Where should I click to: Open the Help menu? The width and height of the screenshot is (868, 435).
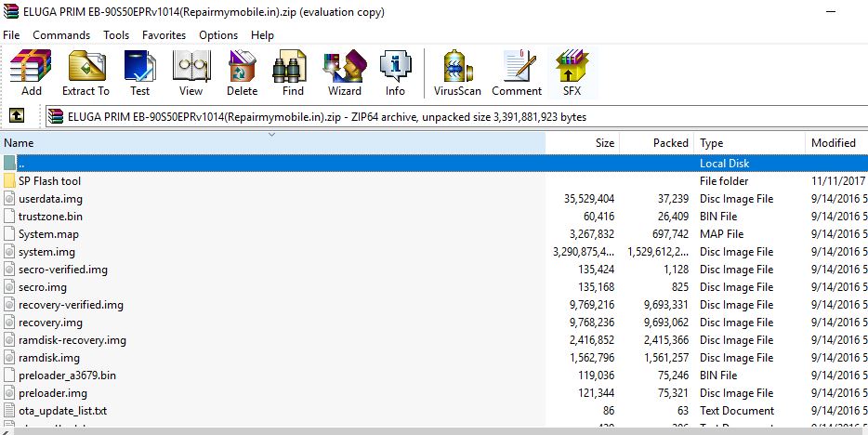262,35
